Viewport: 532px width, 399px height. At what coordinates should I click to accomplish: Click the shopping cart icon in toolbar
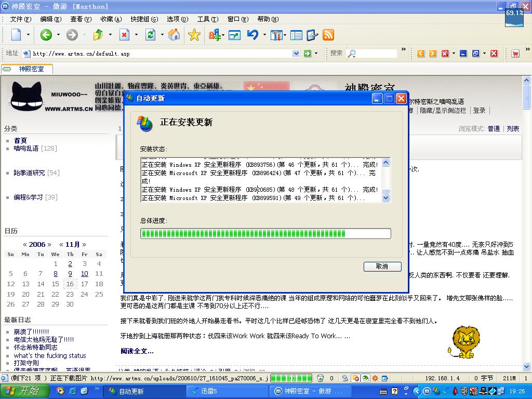515,54
